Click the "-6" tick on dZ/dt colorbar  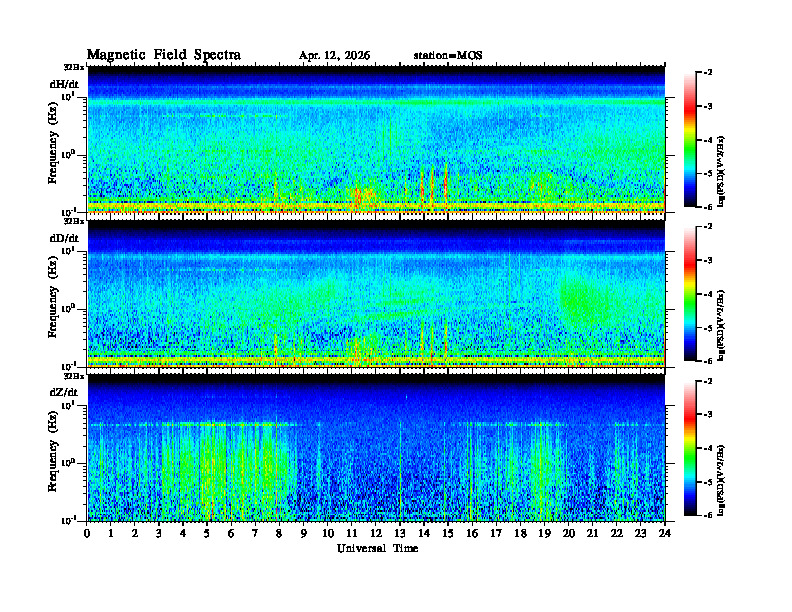(708, 515)
